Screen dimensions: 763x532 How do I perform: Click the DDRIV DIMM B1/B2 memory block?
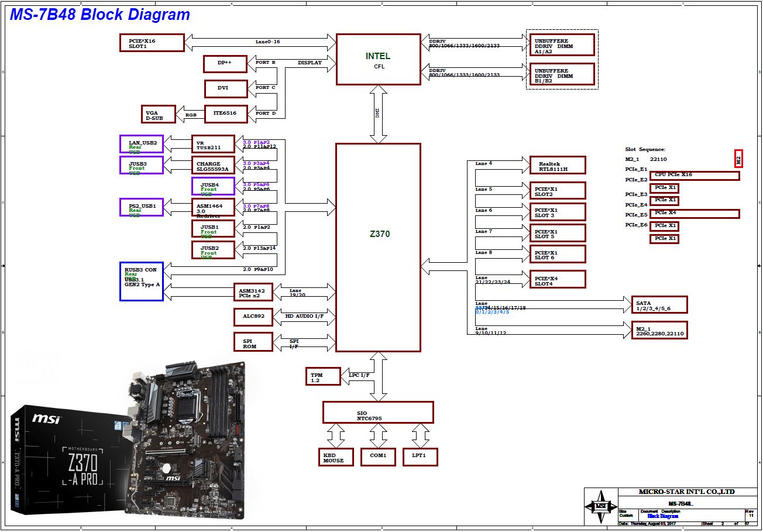562,74
